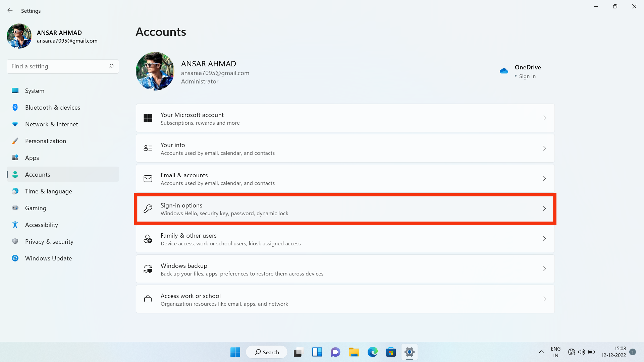Select the System icon in the sidebar

15,90
